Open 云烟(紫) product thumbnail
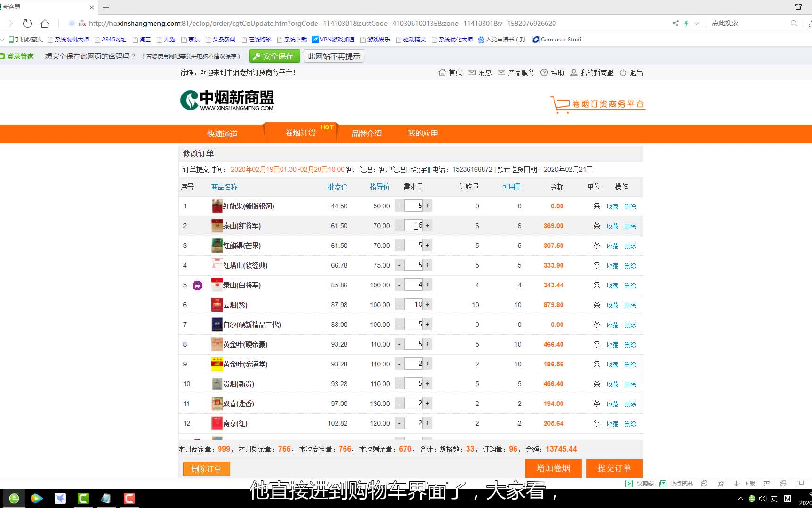Viewport: 812px width, 508px height. [x=217, y=305]
